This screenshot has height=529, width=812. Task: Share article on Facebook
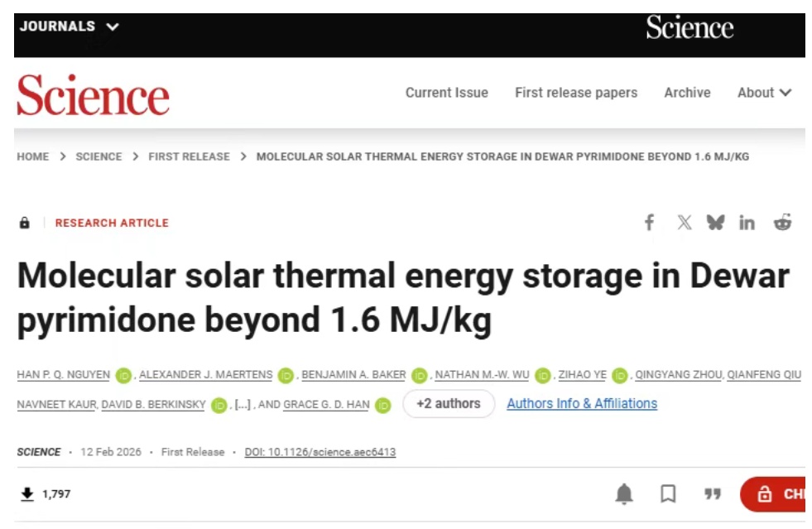click(x=650, y=223)
